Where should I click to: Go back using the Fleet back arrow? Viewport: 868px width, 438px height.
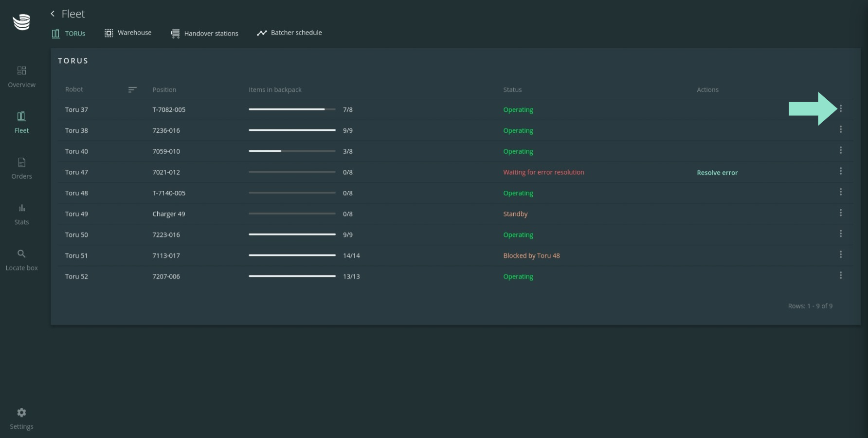[x=53, y=14]
